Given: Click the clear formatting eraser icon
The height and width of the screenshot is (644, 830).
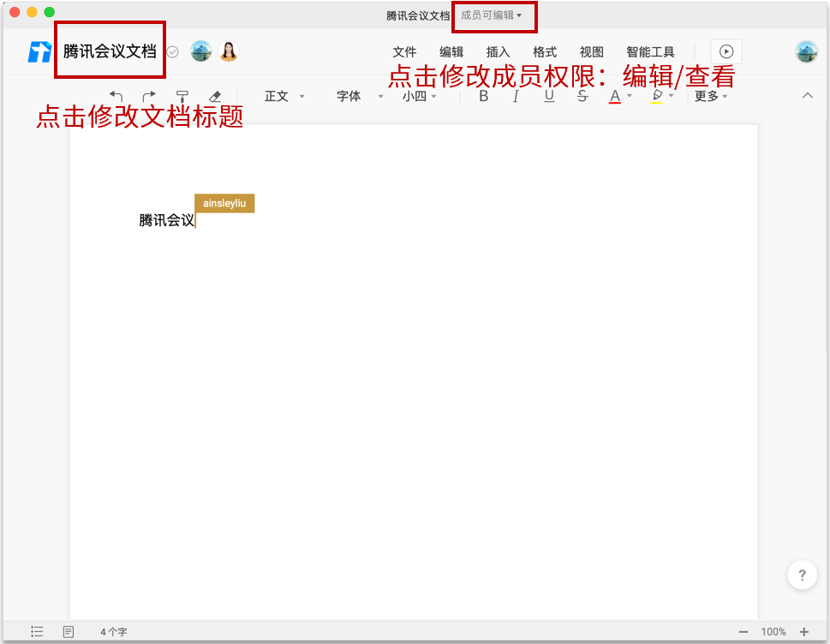Looking at the screenshot, I should click(x=215, y=96).
